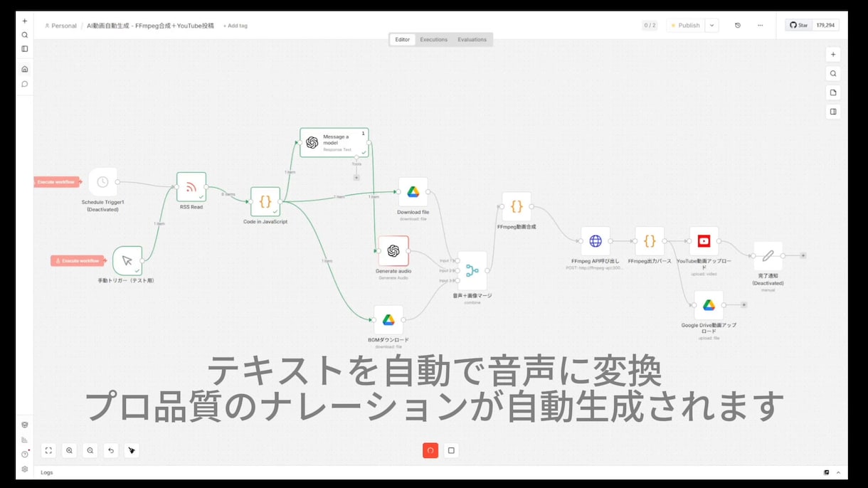This screenshot has width=868, height=488.
Task: Click Execute workflow beside 手動トリガー
Action: coord(78,260)
